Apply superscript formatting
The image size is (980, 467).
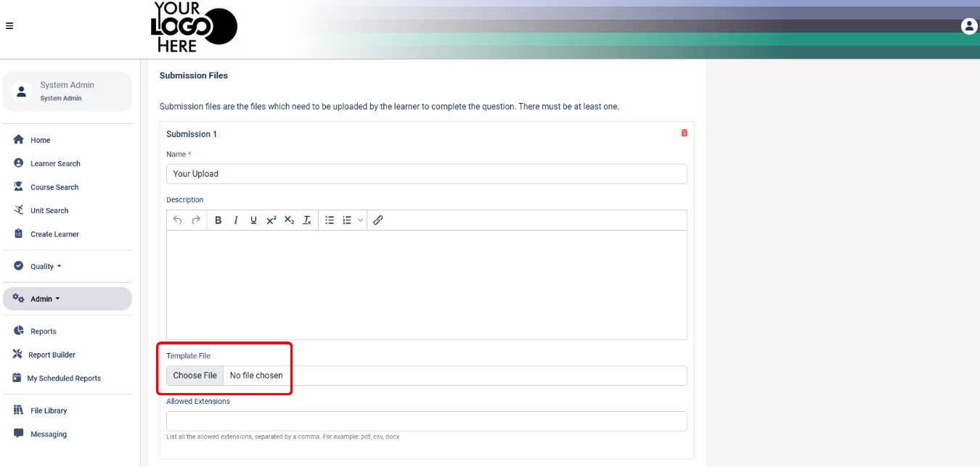click(271, 220)
